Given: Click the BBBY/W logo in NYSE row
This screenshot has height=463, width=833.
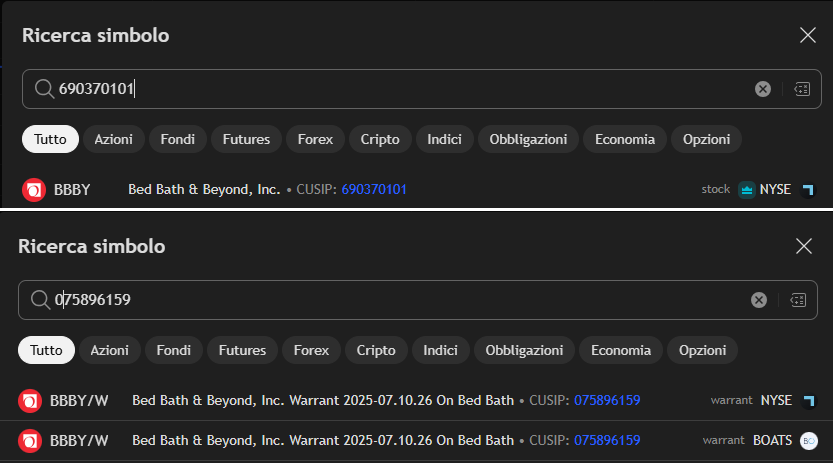Looking at the screenshot, I should 30,401.
